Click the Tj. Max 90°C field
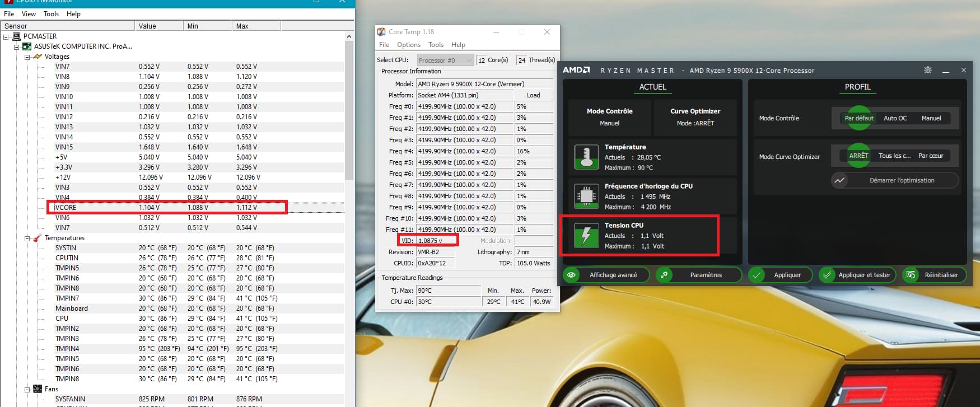The image size is (980, 407). pos(448,291)
